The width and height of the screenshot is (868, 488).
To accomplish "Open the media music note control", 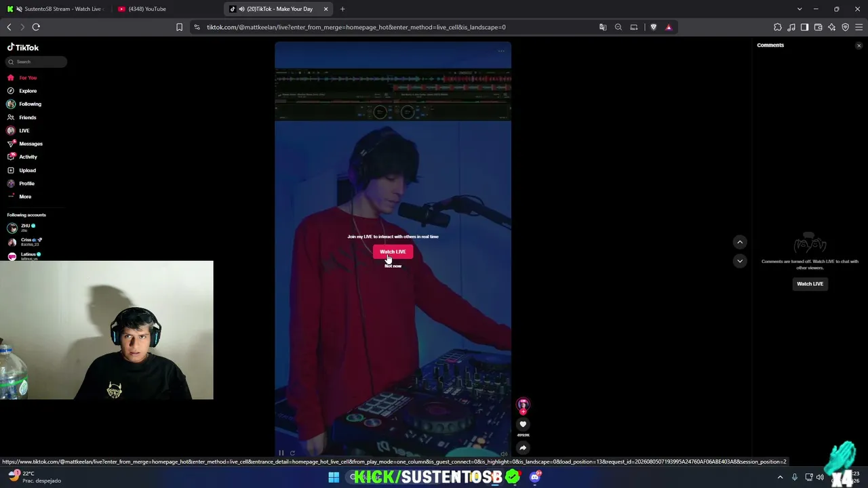I will pyautogui.click(x=791, y=27).
